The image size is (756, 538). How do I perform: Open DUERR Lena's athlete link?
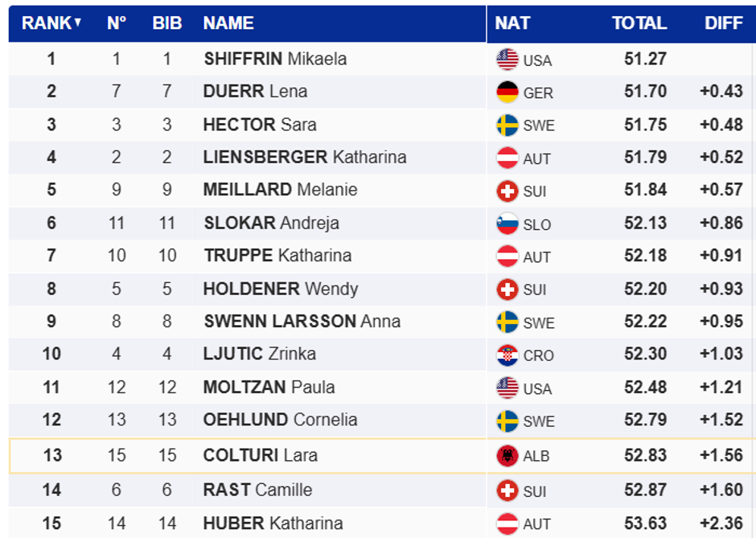pos(255,92)
